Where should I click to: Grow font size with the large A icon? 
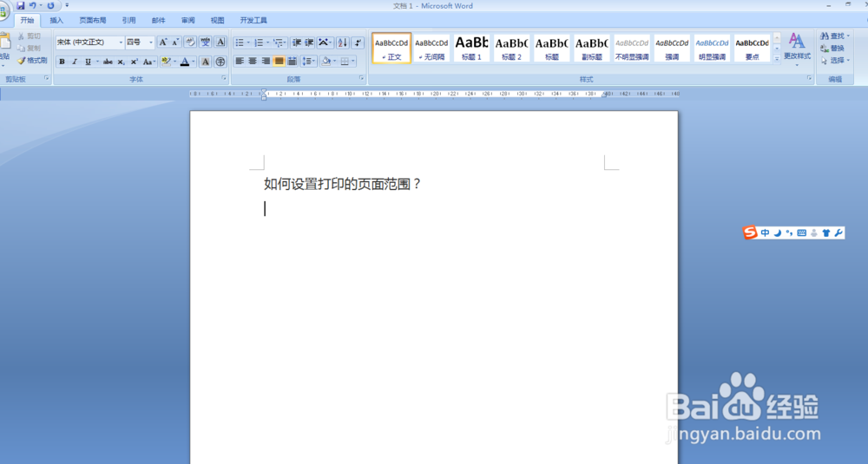coord(163,42)
